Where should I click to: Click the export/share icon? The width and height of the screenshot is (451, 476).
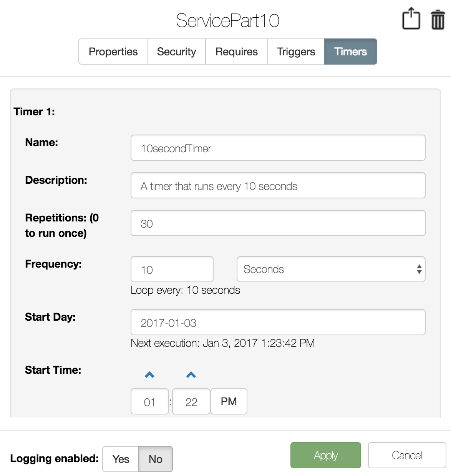(411, 18)
